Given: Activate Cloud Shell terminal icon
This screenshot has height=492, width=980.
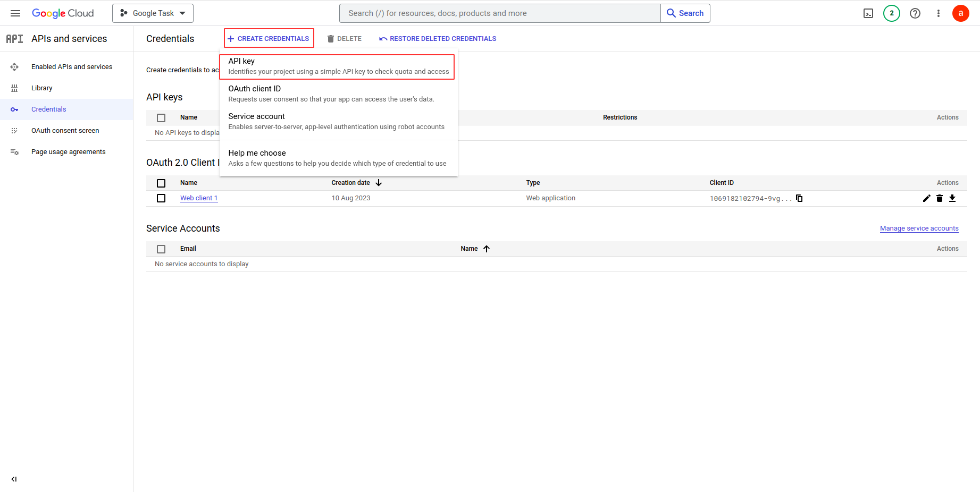Looking at the screenshot, I should [868, 13].
